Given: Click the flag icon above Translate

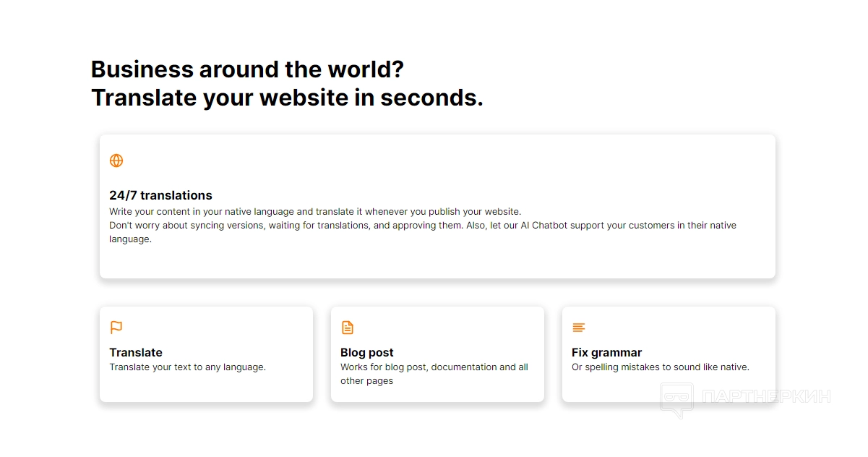Looking at the screenshot, I should (x=116, y=328).
